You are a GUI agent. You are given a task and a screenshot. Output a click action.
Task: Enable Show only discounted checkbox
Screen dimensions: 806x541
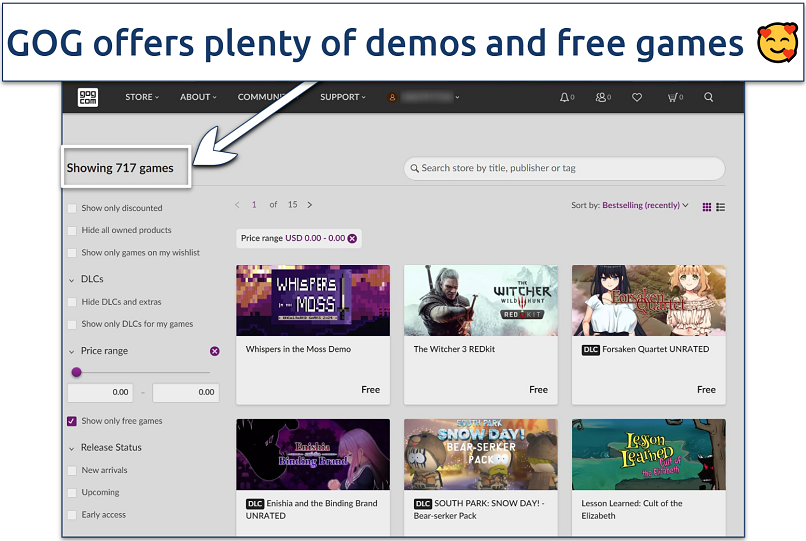[72, 208]
